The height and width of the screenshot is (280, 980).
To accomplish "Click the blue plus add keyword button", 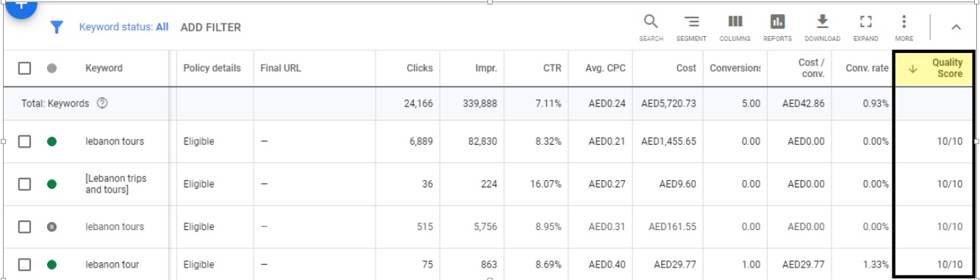I will 21,7.
